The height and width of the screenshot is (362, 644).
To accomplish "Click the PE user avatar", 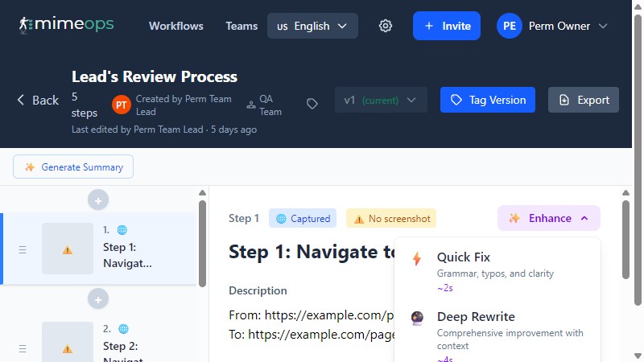I will click(510, 26).
